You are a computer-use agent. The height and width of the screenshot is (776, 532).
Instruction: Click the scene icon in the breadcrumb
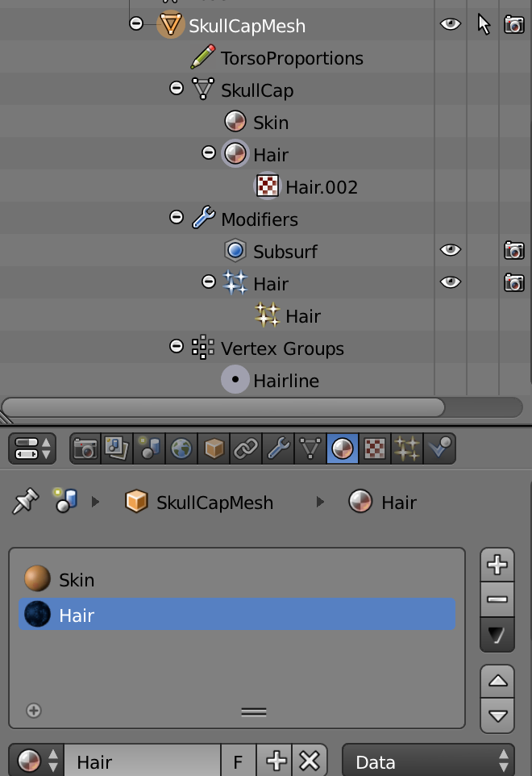pyautogui.click(x=66, y=500)
